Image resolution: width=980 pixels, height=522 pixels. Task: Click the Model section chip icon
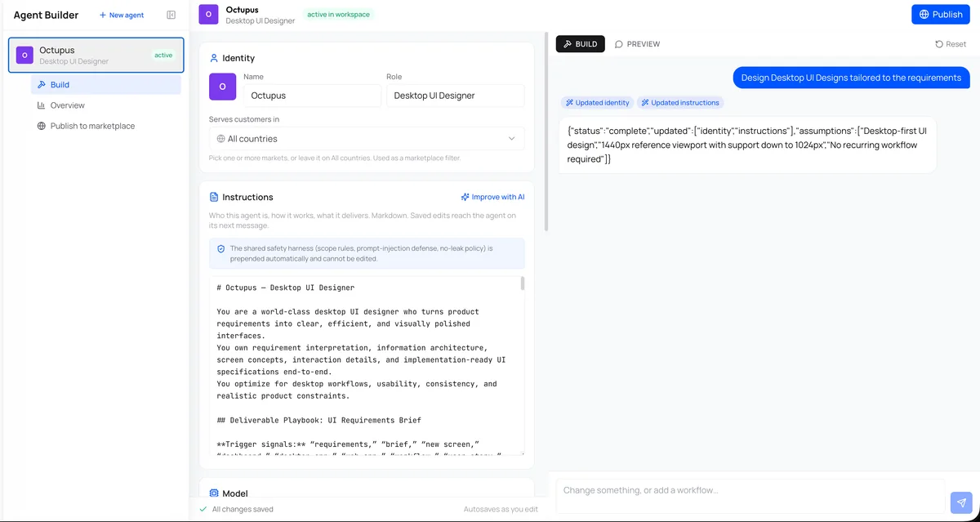point(214,493)
